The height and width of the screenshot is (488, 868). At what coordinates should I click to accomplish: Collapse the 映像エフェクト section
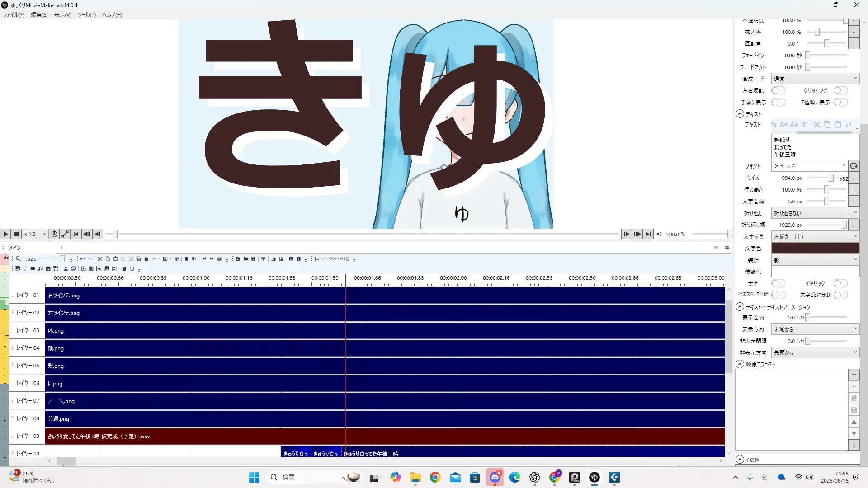coord(740,364)
